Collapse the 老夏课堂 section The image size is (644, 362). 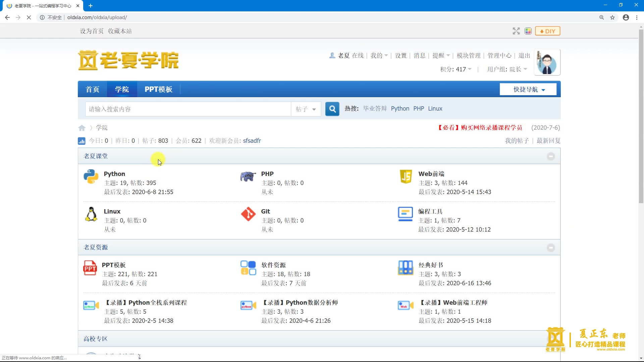pyautogui.click(x=551, y=156)
